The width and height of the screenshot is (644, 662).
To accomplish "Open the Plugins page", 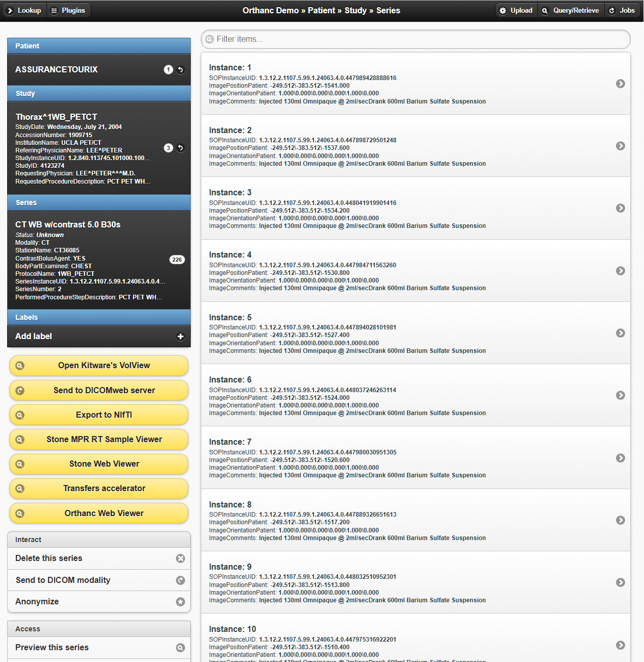I will [x=69, y=10].
